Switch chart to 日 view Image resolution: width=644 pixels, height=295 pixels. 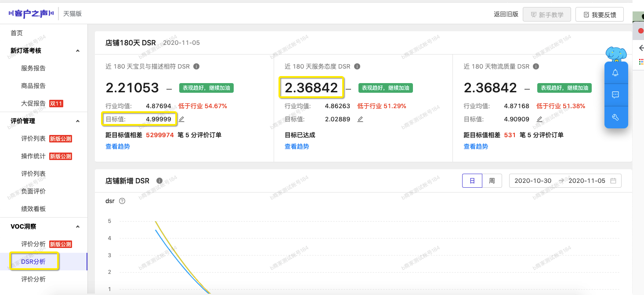[x=472, y=181]
